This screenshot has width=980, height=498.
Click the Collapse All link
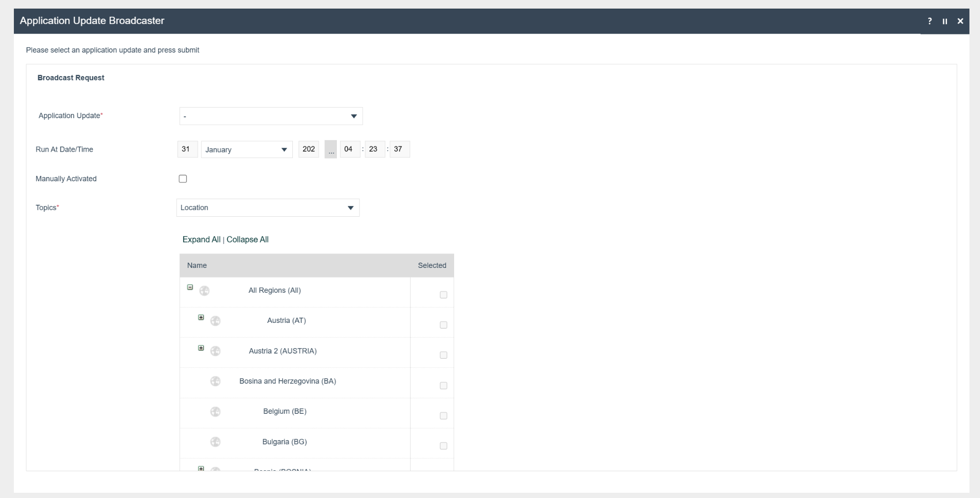tap(247, 240)
